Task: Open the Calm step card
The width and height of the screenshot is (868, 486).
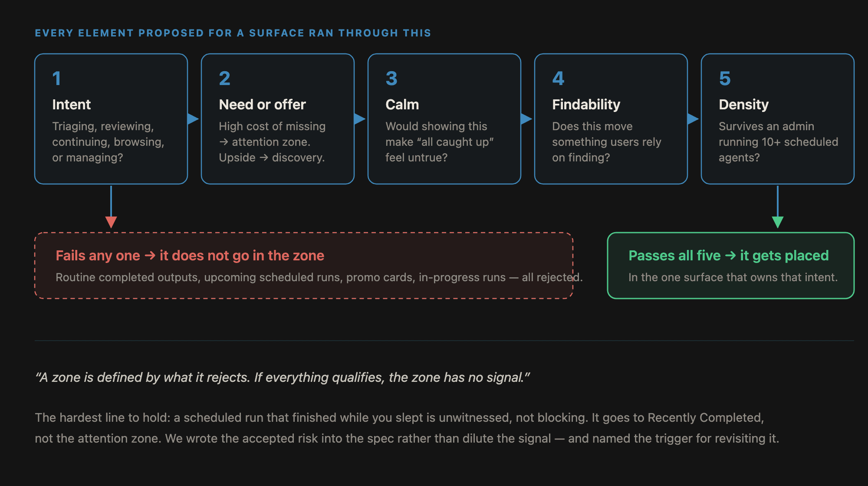Action: coord(444,119)
